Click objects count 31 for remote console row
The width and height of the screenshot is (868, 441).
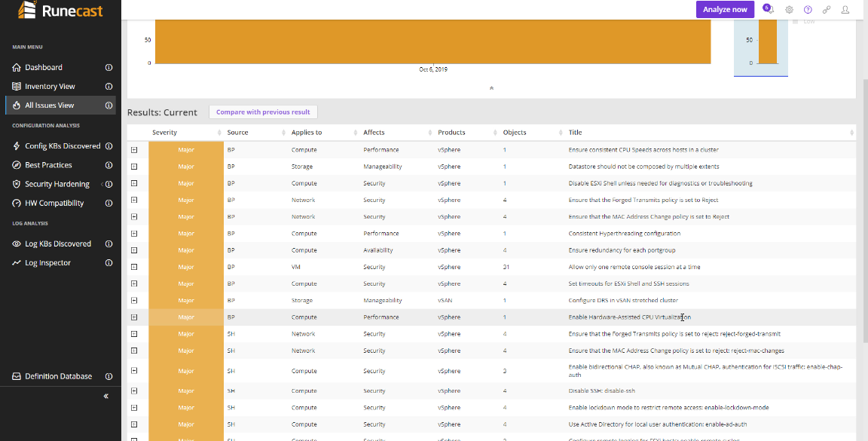pyautogui.click(x=506, y=267)
